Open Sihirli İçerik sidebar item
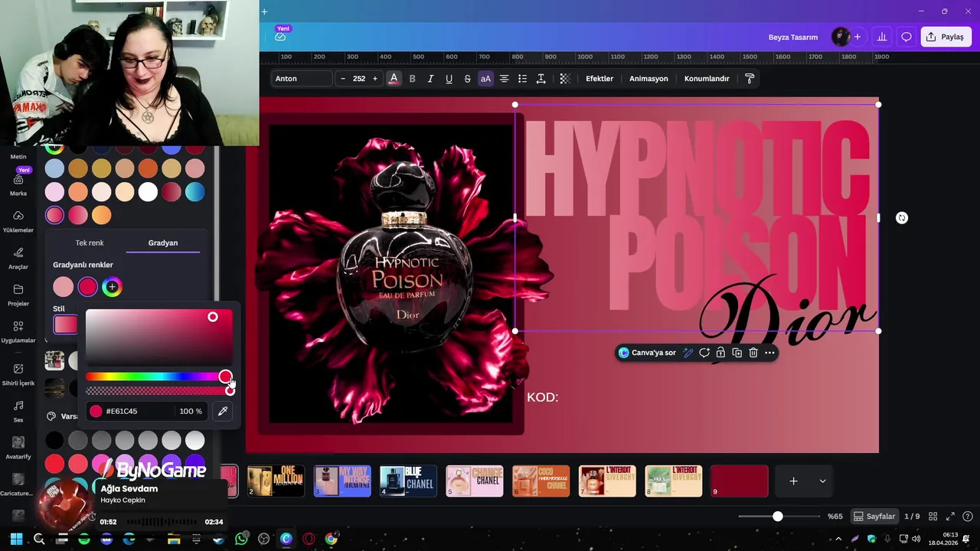The image size is (980, 551). pyautogui.click(x=18, y=375)
